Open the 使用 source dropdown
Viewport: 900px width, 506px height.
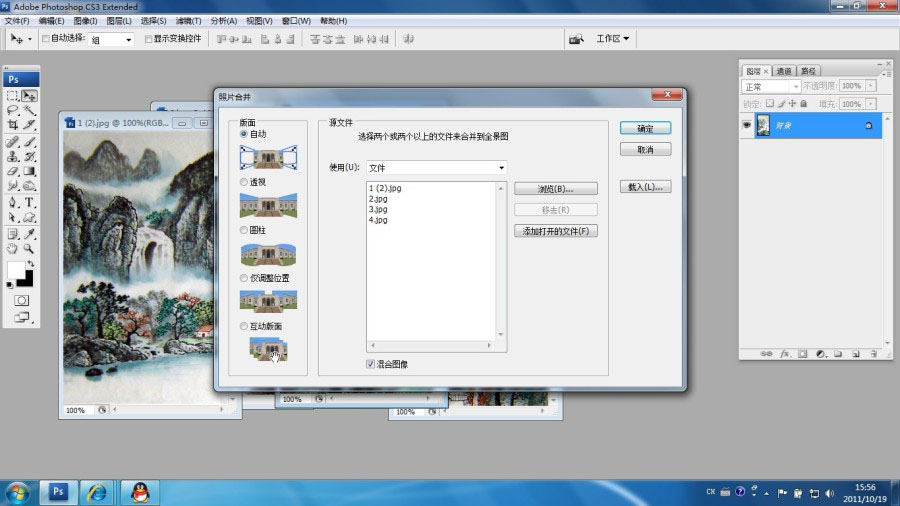pos(436,168)
